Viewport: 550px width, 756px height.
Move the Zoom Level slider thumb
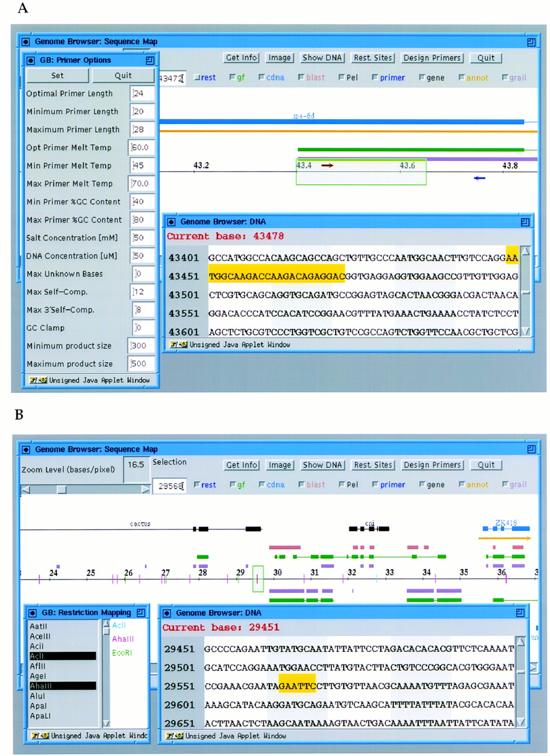(x=61, y=489)
